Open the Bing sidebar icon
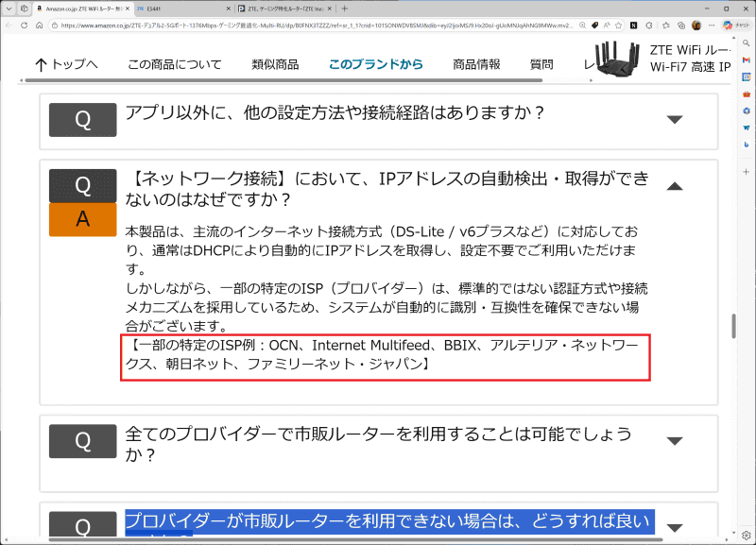Image resolution: width=756 pixels, height=545 pixels. [747, 145]
